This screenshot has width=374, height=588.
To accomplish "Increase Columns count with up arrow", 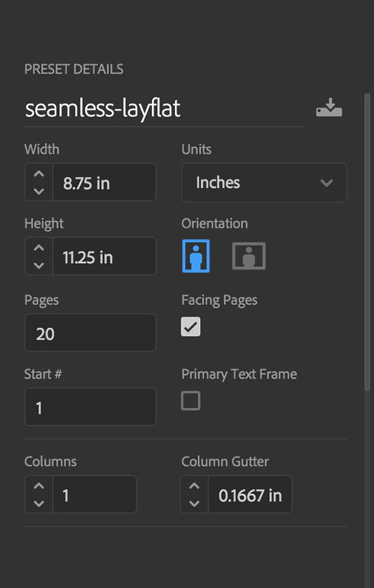I will pos(39,486).
